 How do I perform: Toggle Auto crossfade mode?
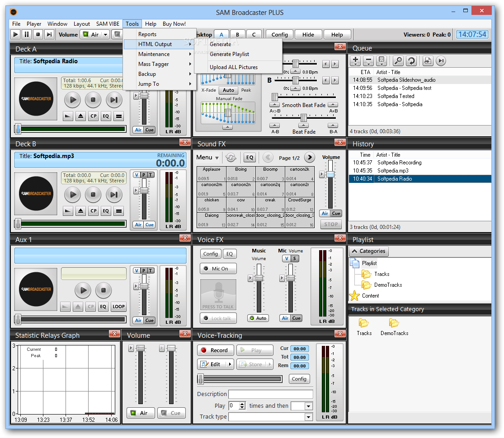point(228,90)
